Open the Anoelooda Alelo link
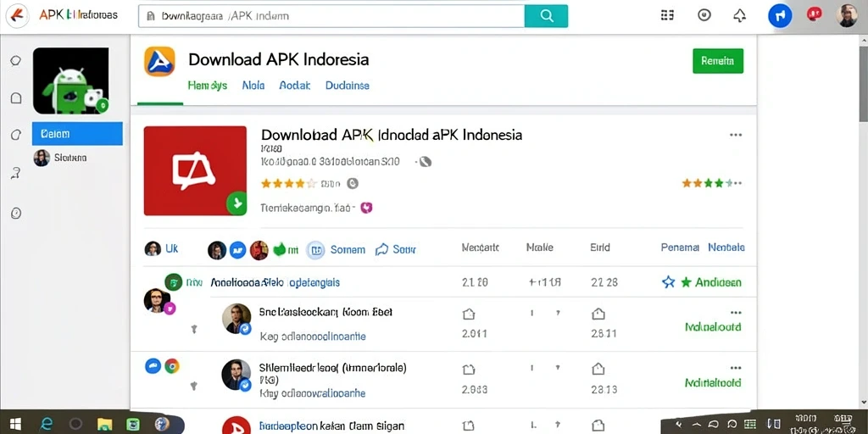The height and width of the screenshot is (434, 868). [x=275, y=282]
